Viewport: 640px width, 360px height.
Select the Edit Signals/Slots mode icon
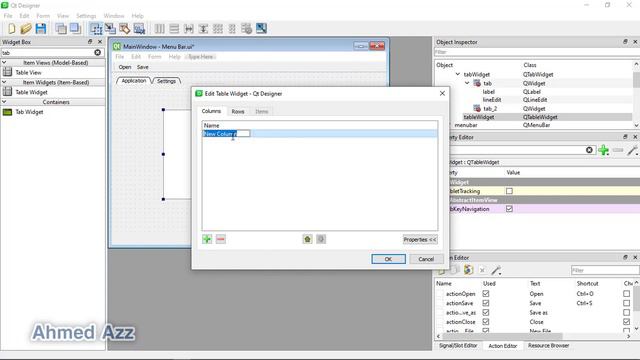pos(110,29)
